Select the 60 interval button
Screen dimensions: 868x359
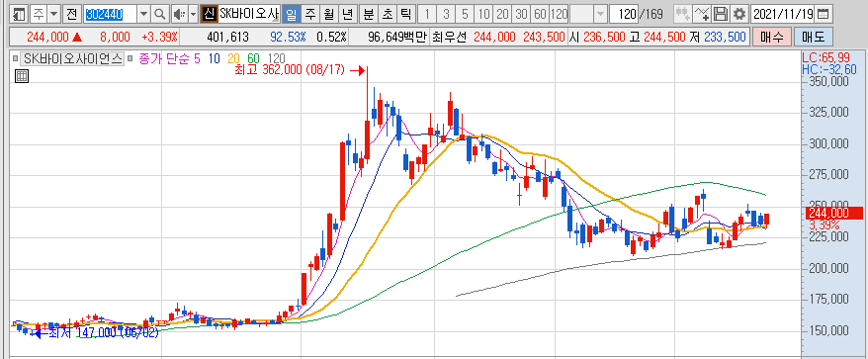[541, 14]
